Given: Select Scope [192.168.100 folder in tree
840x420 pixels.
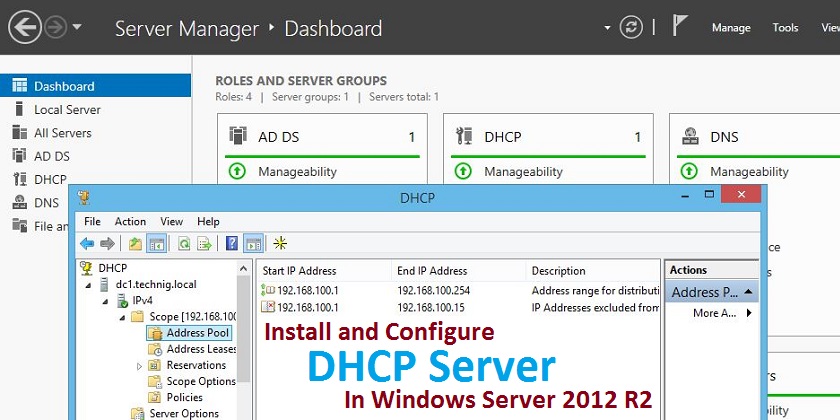Looking at the screenshot, I should (192, 317).
